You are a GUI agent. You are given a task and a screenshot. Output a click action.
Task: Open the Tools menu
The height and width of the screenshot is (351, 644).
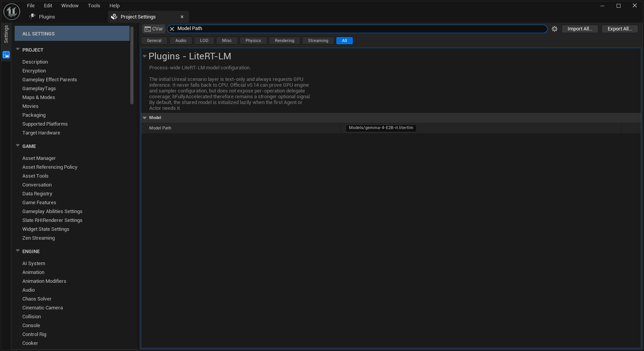point(94,5)
